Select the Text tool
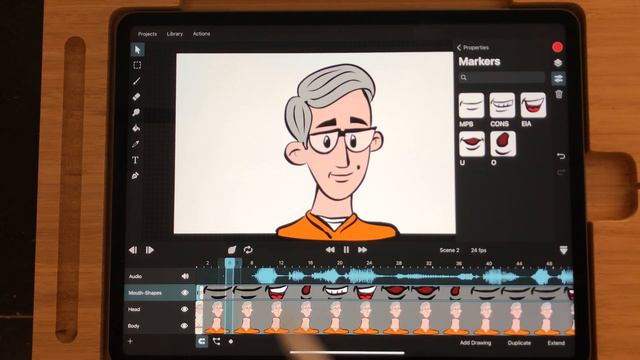Image resolution: width=640 pixels, height=360 pixels. pos(136,160)
